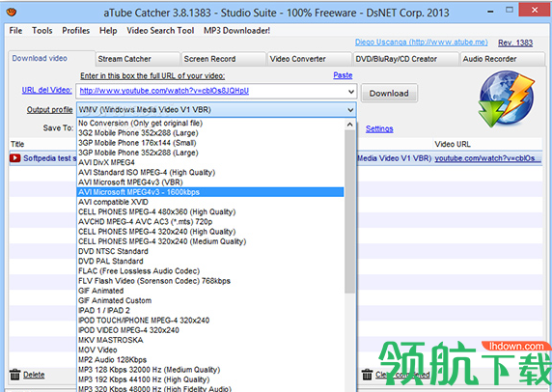Expand the URL history dropdown arrow
This screenshot has height=392, width=552.
351,92
